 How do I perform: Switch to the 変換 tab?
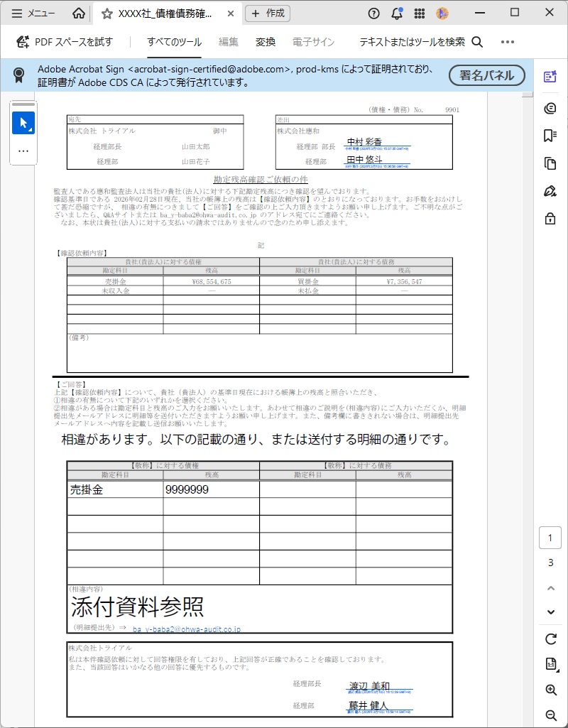pyautogui.click(x=266, y=42)
